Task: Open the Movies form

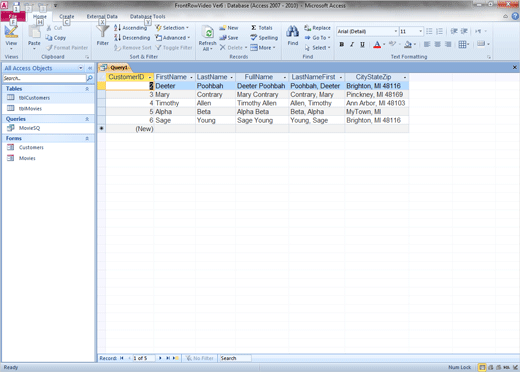Action: click(x=27, y=158)
